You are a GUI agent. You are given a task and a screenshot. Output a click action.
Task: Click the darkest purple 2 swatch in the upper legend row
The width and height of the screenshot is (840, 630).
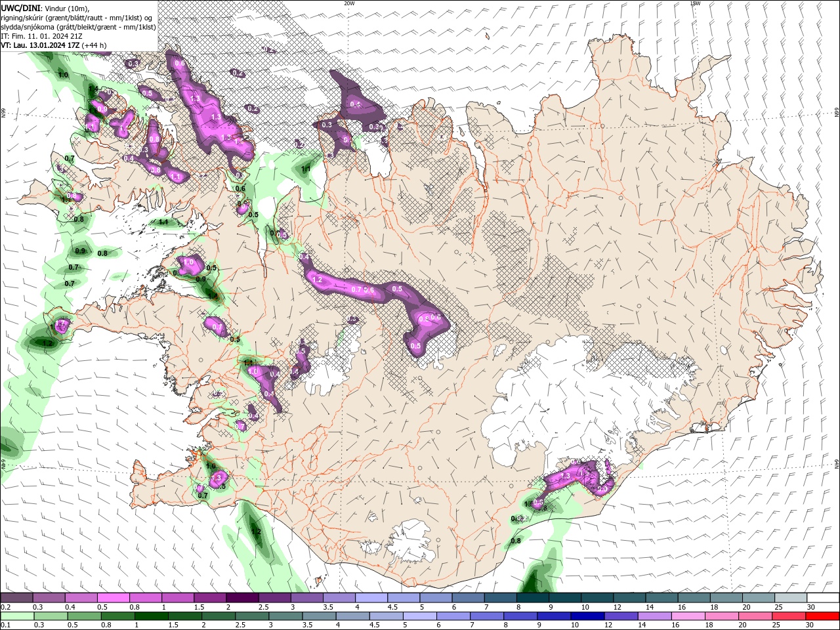point(242,598)
